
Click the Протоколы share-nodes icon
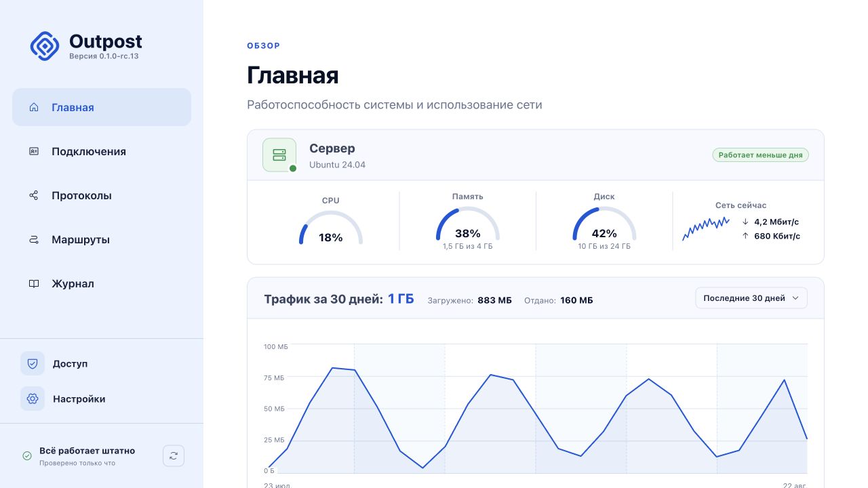click(x=34, y=195)
